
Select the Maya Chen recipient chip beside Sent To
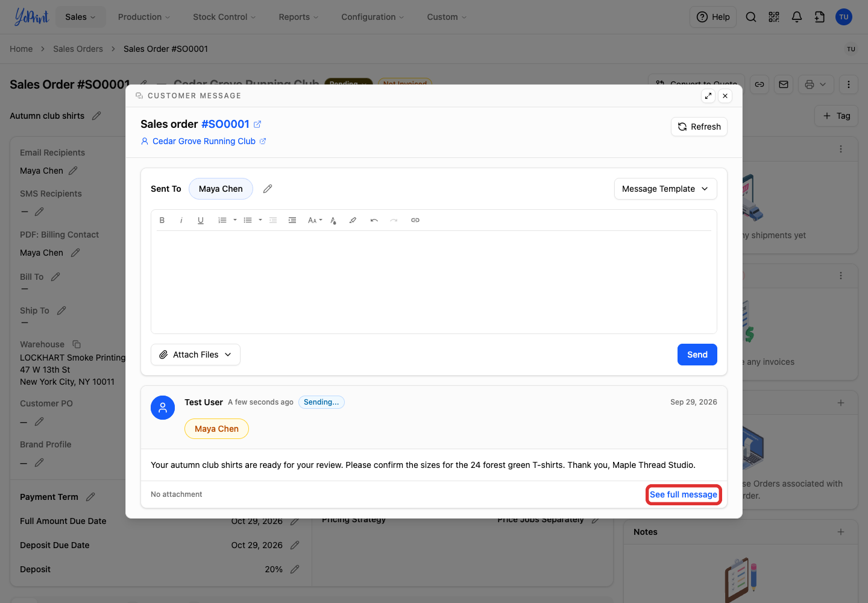(x=221, y=189)
